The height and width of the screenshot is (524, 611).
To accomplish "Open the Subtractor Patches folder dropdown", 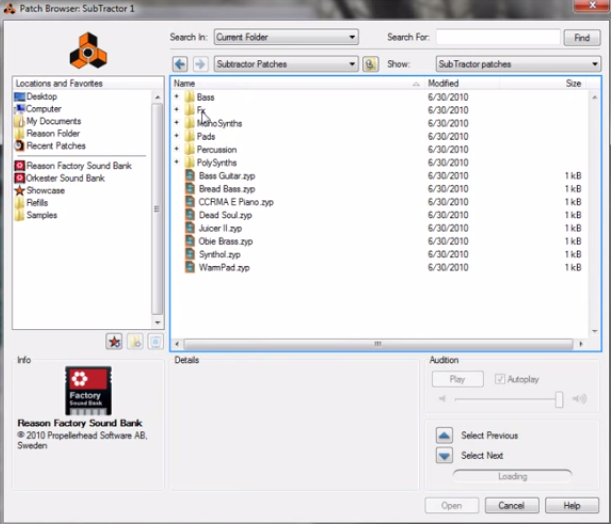I will click(286, 64).
